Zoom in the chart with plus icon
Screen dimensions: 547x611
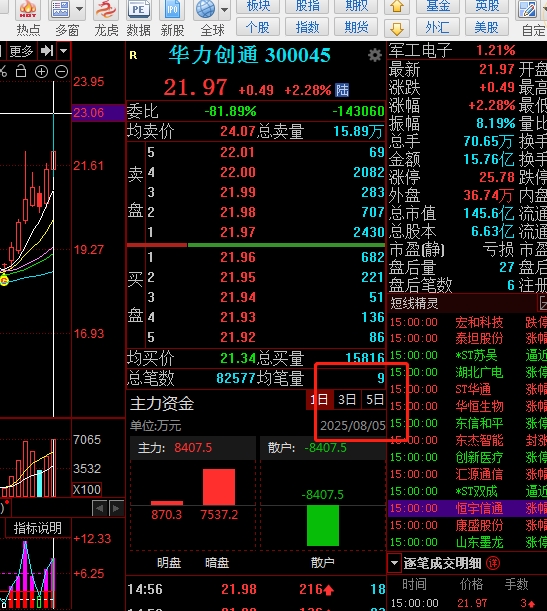pos(41,71)
